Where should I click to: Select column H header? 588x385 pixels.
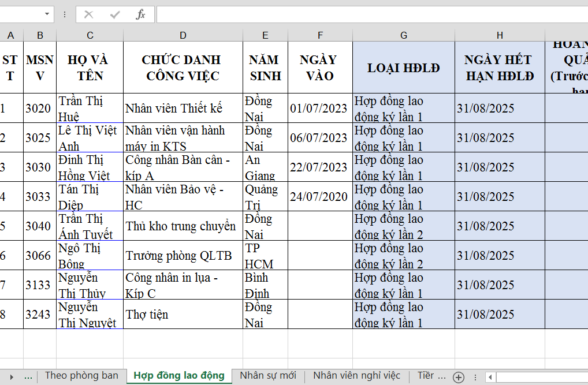coord(500,36)
